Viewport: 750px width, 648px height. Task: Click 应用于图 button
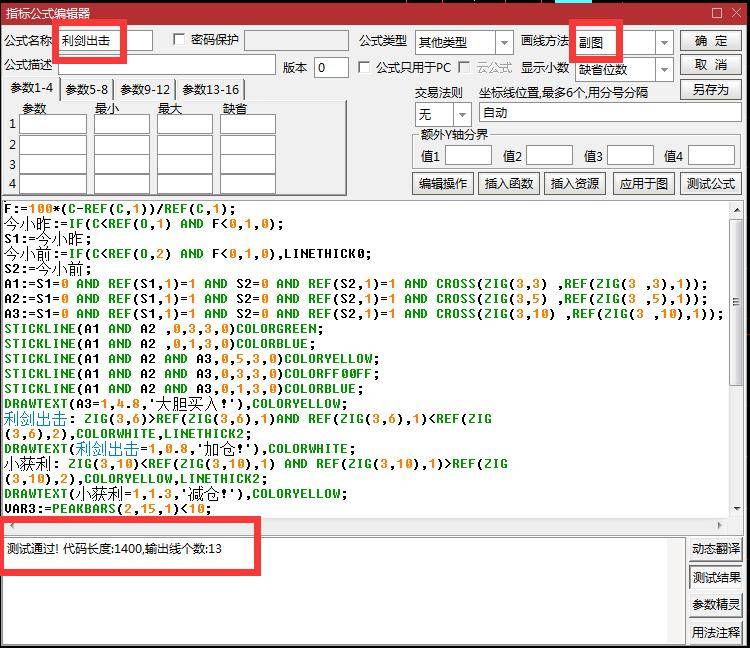(643, 184)
